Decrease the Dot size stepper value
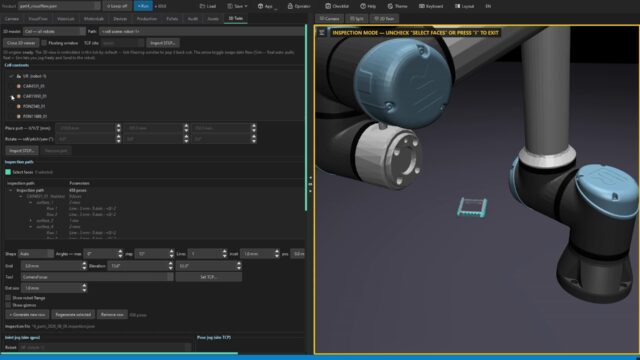Image resolution: width=640 pixels, height=360 pixels. (84, 290)
